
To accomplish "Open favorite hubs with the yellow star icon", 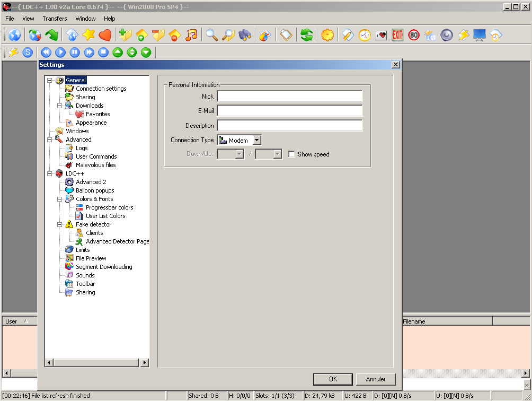I will [88, 35].
